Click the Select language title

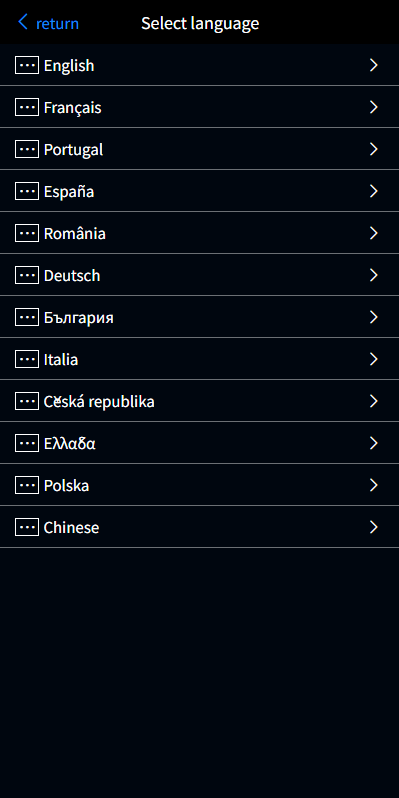[200, 23]
